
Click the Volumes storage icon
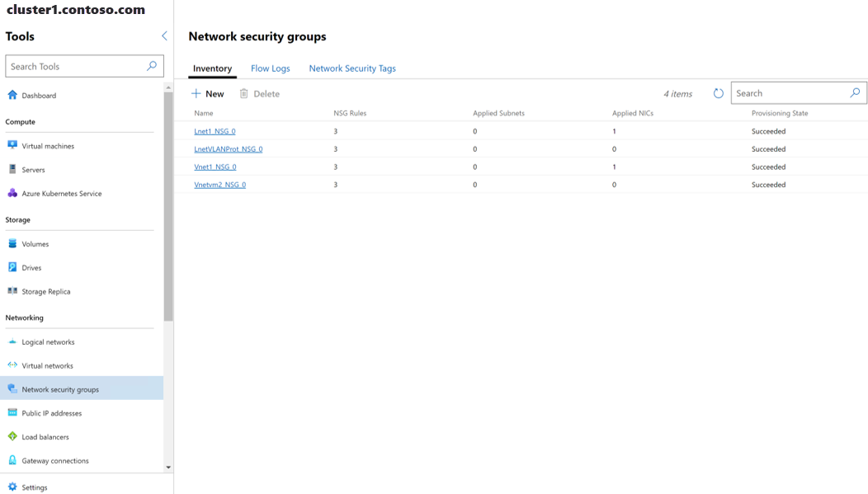click(12, 243)
